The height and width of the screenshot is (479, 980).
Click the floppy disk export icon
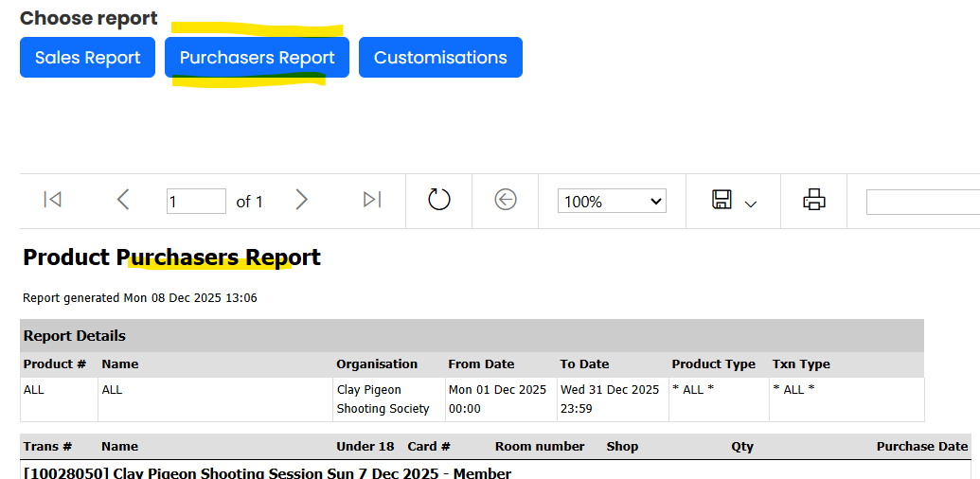point(722,200)
